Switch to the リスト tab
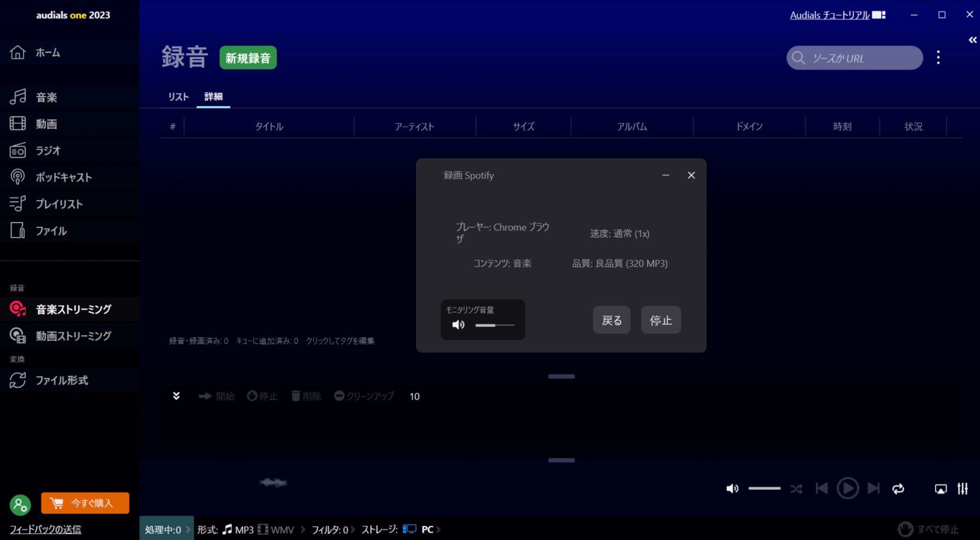This screenshot has height=540, width=980. (178, 97)
